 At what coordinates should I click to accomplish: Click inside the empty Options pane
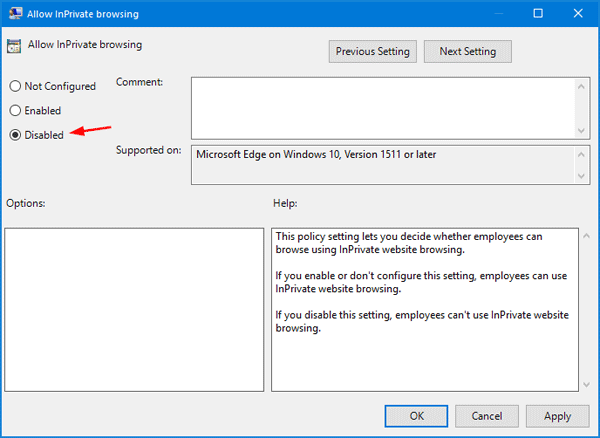(134, 309)
